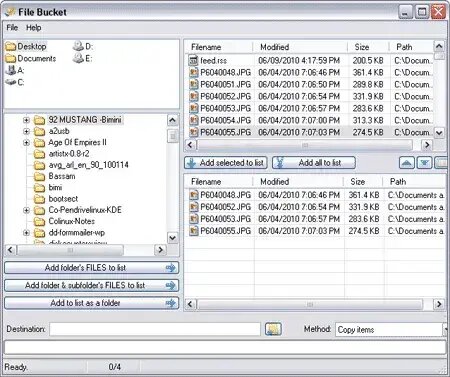Expand the a2usb folder node

click(x=26, y=131)
